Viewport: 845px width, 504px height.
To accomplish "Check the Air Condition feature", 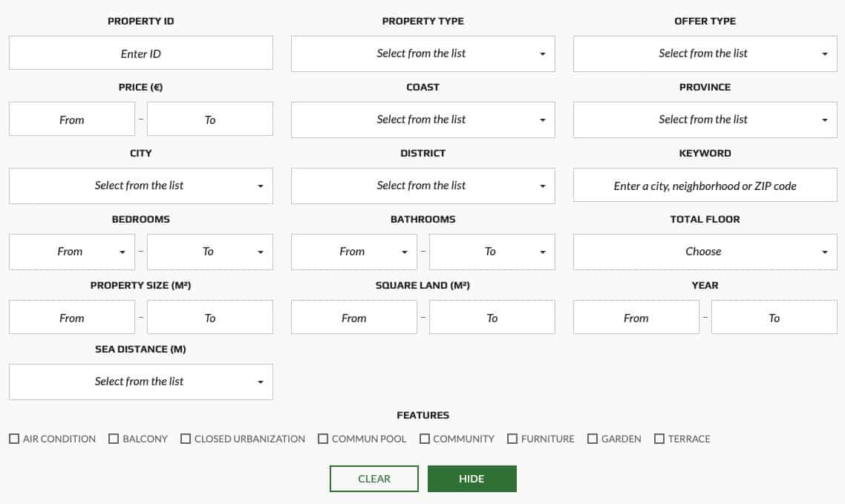I will [14, 439].
